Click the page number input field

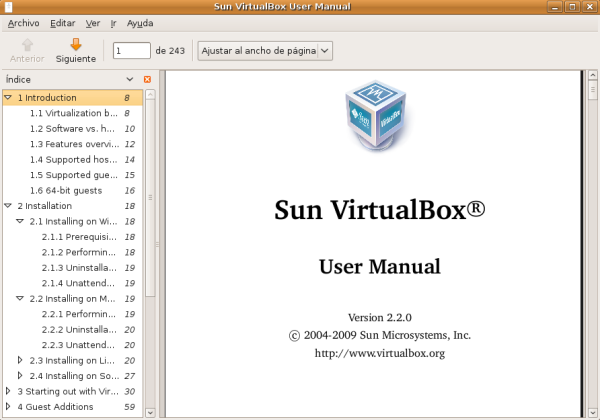click(x=130, y=50)
